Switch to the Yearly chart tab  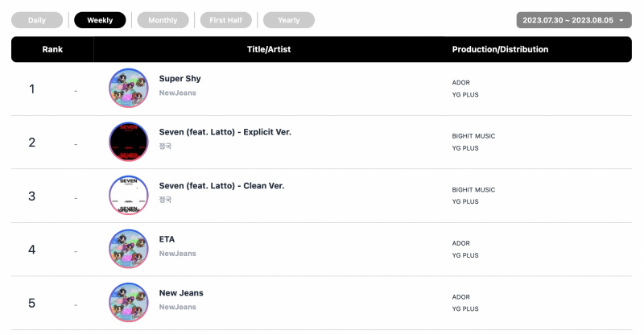[289, 20]
